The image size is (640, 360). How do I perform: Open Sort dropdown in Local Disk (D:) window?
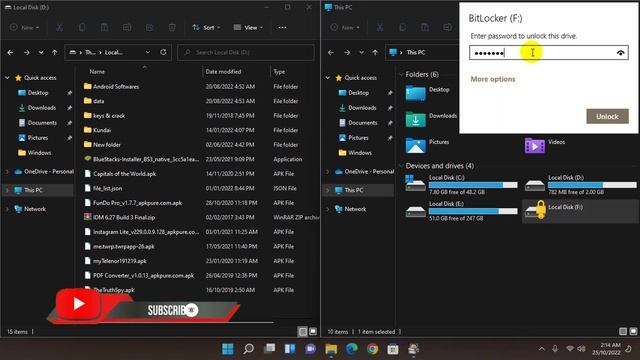point(206,27)
